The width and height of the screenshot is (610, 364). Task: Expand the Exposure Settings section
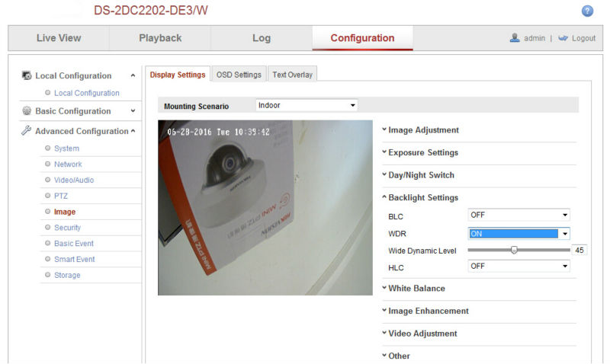click(x=423, y=152)
